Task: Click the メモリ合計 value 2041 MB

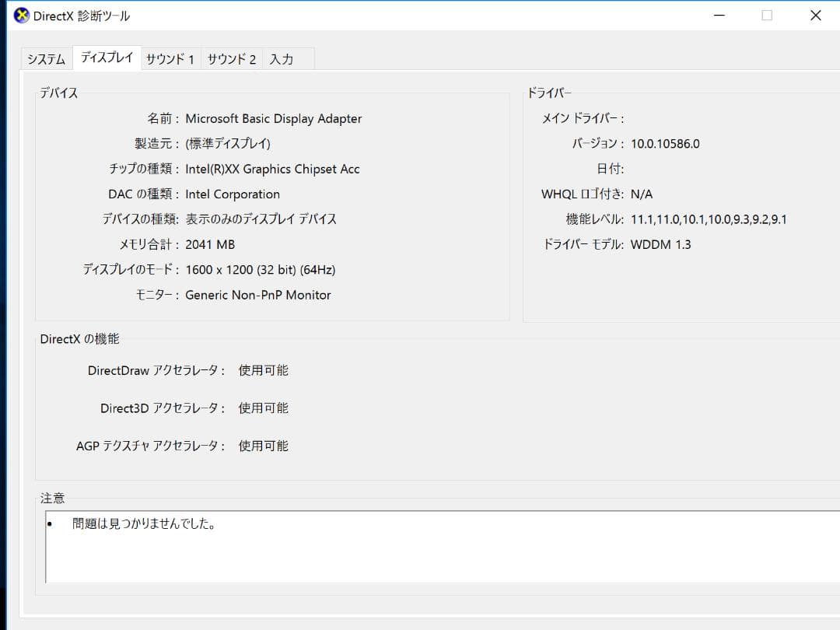Action: point(209,244)
